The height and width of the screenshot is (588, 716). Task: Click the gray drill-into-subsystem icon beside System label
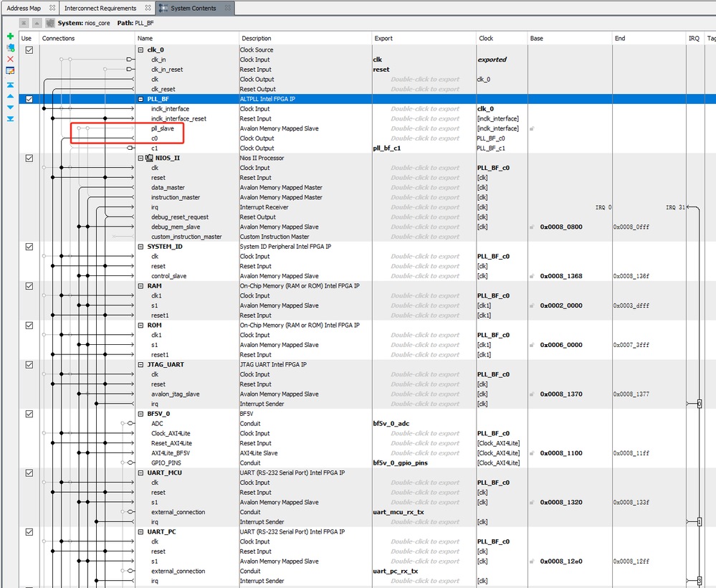pos(50,23)
